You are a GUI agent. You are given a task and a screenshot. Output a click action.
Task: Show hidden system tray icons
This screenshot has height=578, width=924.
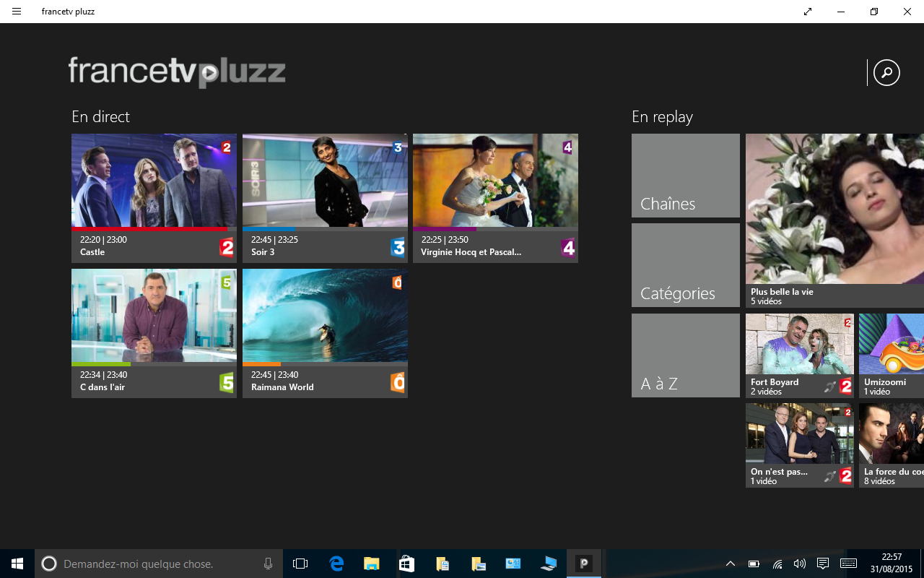click(731, 564)
